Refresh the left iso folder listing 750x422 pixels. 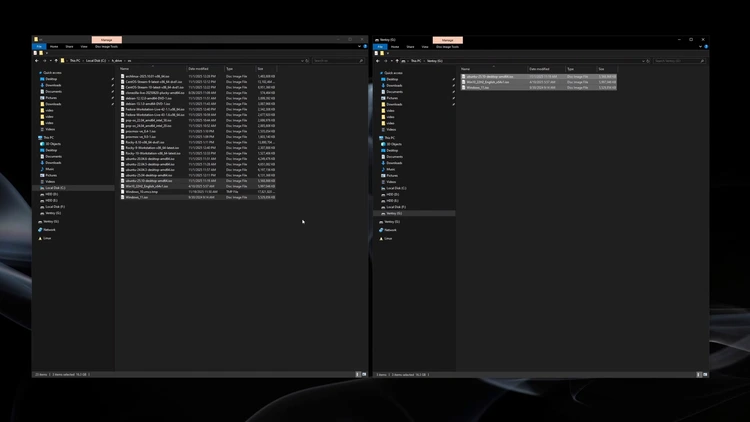click(x=307, y=61)
